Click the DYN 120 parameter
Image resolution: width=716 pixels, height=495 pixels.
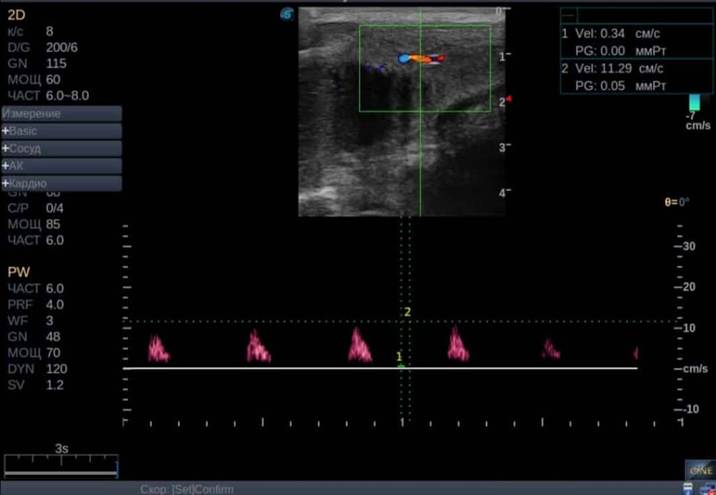[37, 369]
